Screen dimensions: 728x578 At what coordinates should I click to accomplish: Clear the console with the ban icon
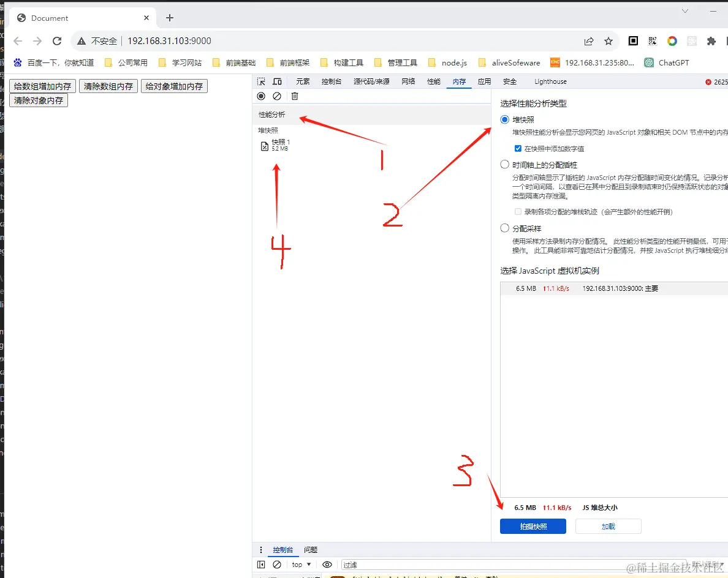(277, 565)
